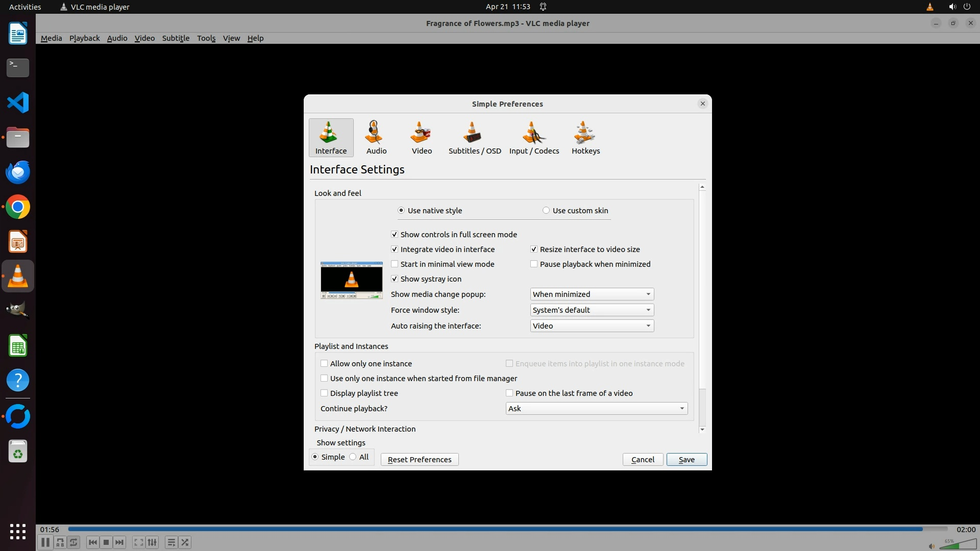The width and height of the screenshot is (980, 551).
Task: Pause playback with the pause button
Action: [45, 542]
